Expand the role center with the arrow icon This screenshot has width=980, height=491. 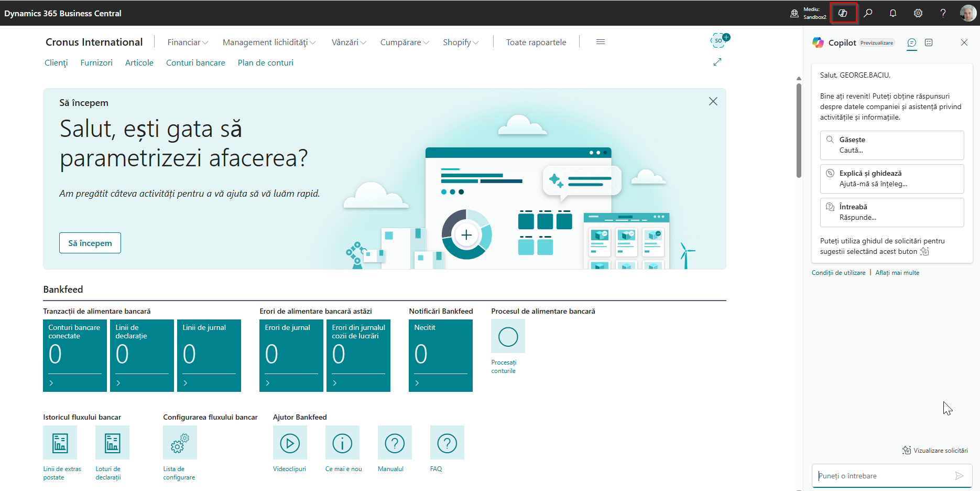click(x=717, y=62)
